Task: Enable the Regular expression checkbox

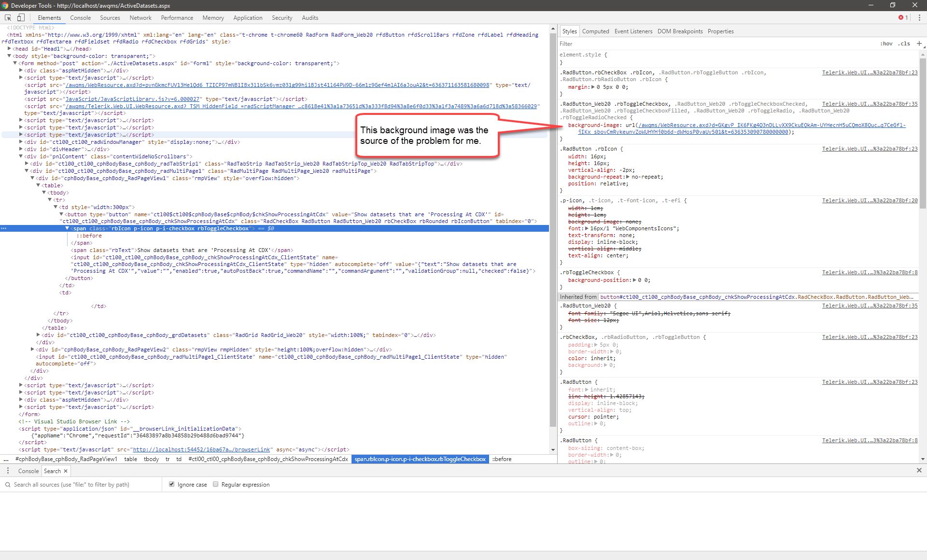Action: pyautogui.click(x=215, y=484)
